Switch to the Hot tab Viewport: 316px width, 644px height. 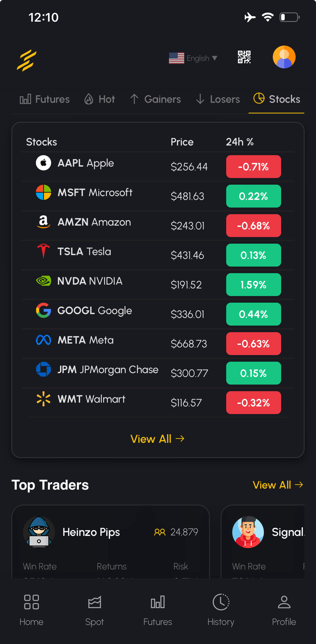click(x=100, y=99)
